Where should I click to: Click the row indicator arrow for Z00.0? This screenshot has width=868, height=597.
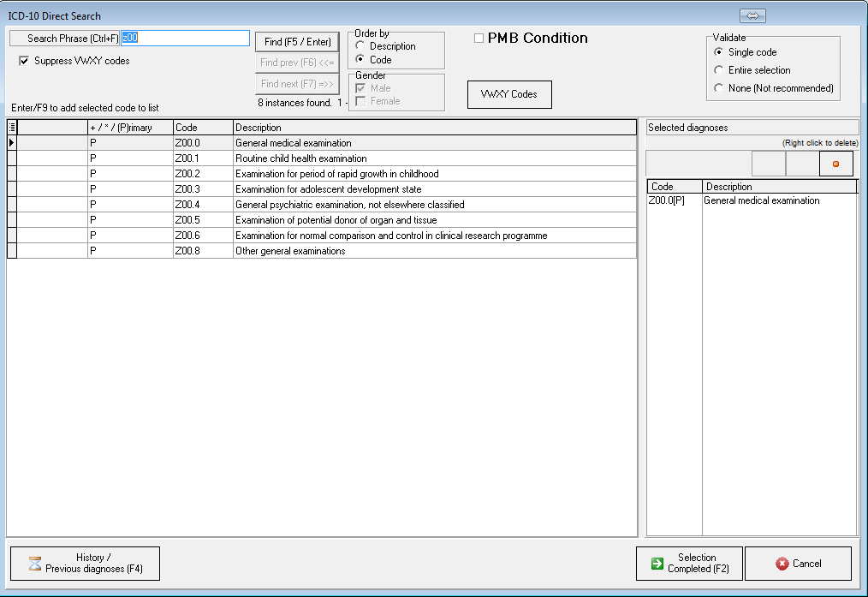click(12, 143)
